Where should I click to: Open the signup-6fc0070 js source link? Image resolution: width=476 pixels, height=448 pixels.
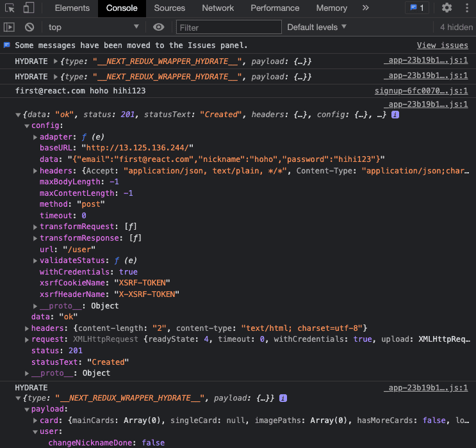tap(421, 91)
